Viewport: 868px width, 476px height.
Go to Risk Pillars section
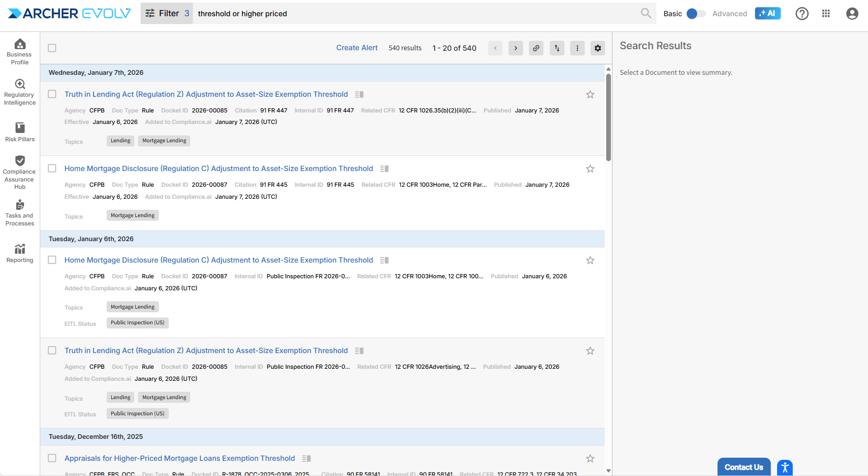20,132
